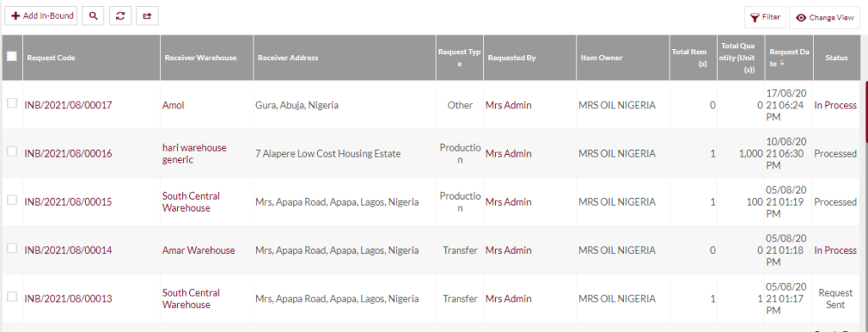Click Request Code column header
868x332 pixels.
51,58
